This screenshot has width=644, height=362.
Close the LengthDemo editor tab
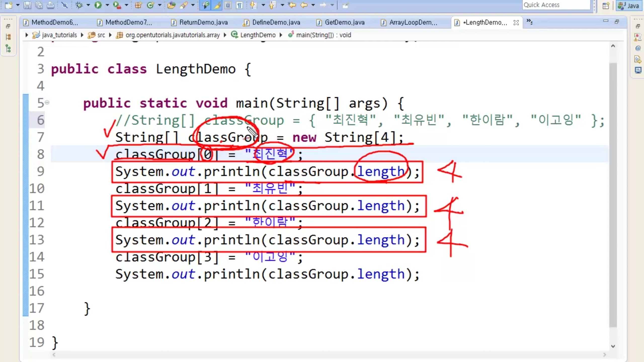(x=516, y=23)
